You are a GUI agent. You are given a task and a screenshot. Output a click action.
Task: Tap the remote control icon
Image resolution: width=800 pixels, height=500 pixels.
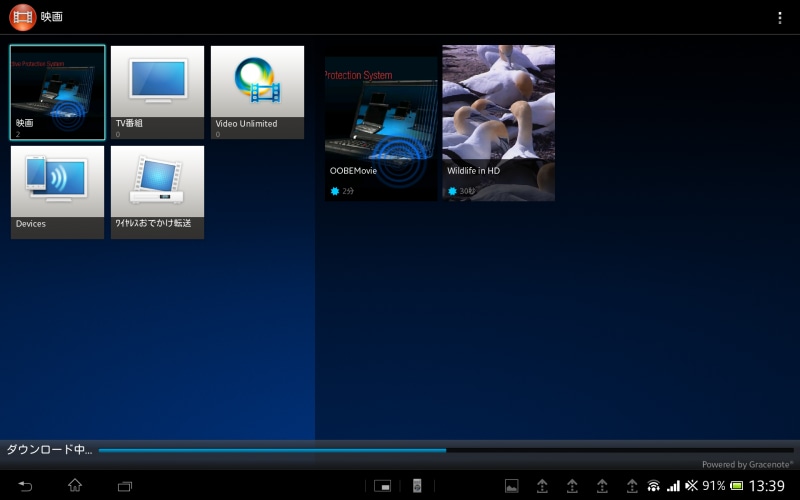(x=418, y=486)
